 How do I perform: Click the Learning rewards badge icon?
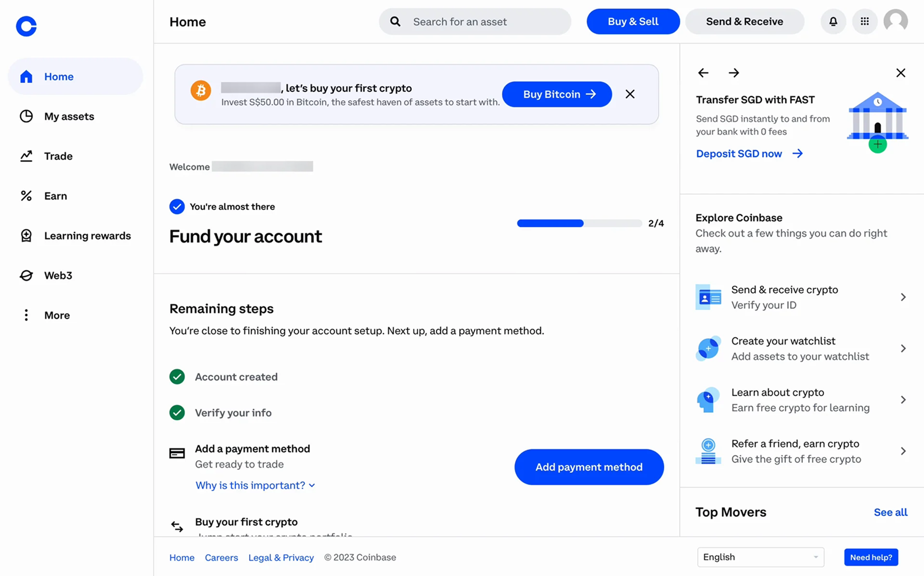[26, 235]
